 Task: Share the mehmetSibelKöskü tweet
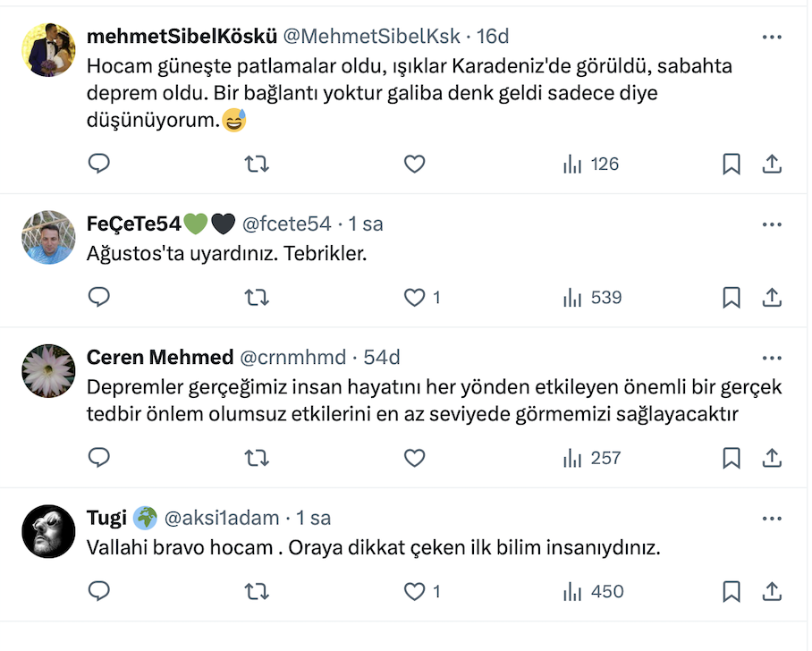click(x=772, y=164)
